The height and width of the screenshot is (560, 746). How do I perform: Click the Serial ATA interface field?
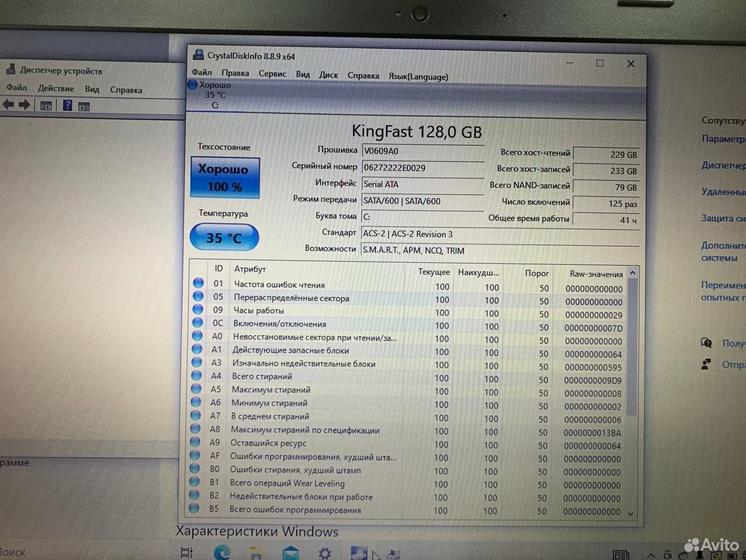[x=422, y=184]
